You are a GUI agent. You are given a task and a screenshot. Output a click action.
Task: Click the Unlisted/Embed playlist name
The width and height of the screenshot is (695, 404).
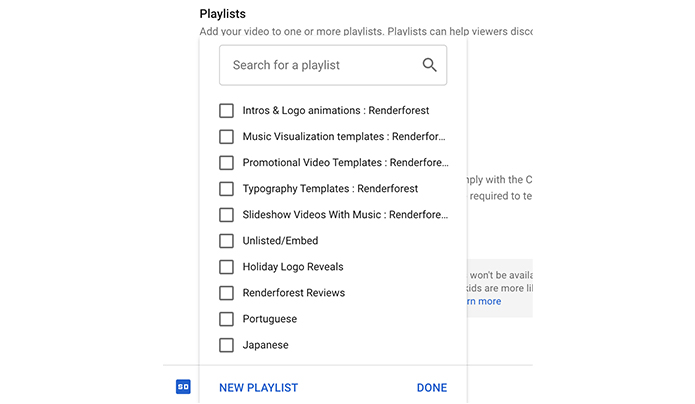280,241
